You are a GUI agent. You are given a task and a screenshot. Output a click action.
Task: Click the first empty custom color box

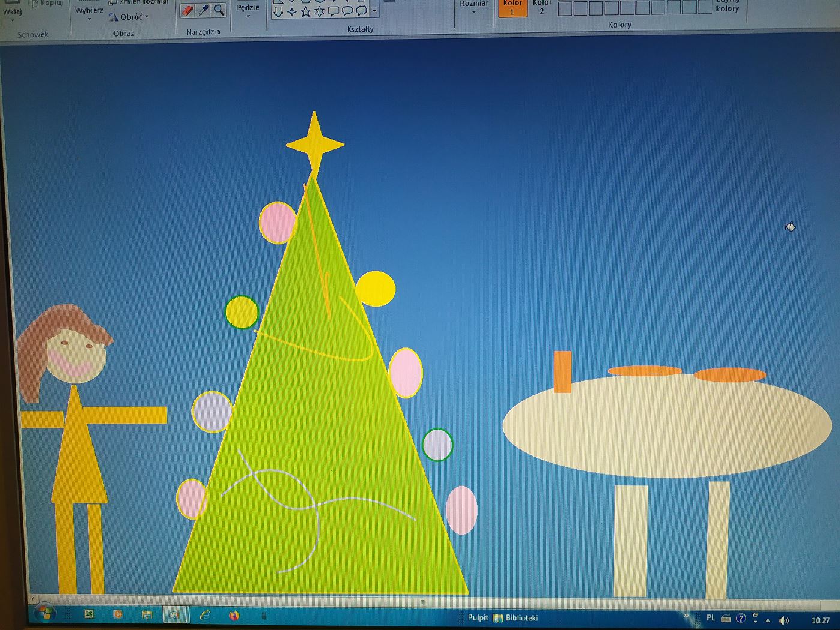click(x=565, y=8)
